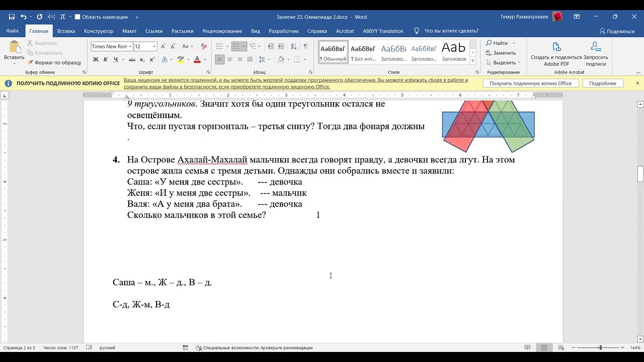Click Формат по образцу format painter

pyautogui.click(x=54, y=62)
